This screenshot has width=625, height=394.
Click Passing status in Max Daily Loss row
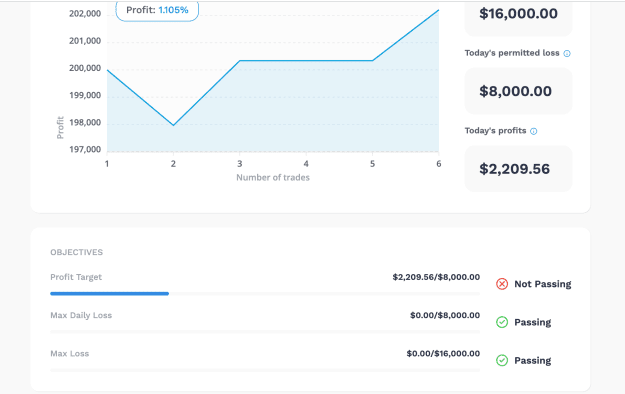pos(533,322)
